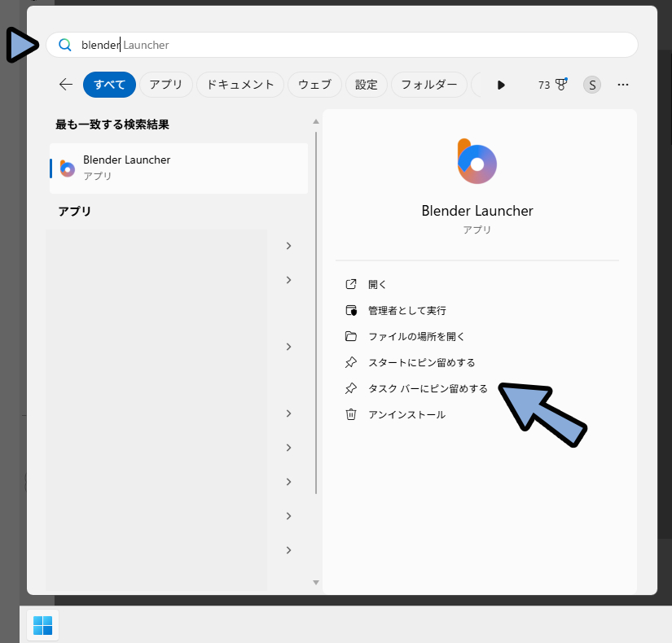
Task: Click the Windows Start button
Action: click(x=42, y=625)
